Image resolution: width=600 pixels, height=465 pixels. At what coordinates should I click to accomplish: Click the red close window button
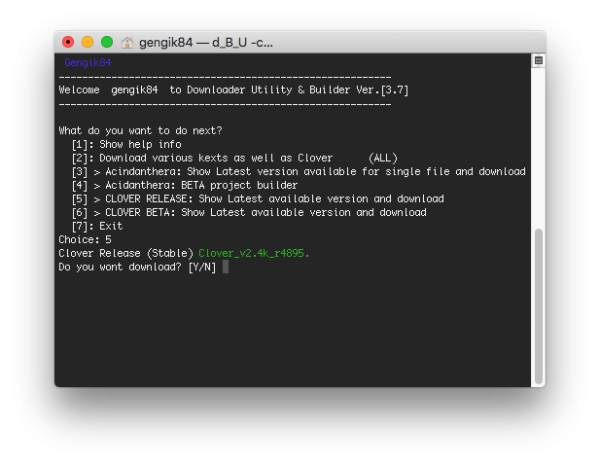click(x=68, y=42)
